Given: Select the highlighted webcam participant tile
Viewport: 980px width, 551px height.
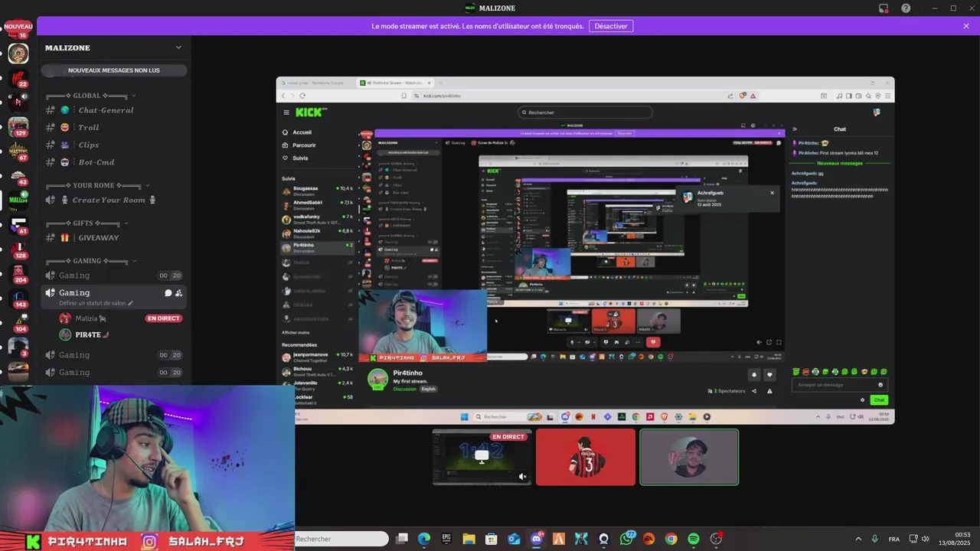Looking at the screenshot, I should tap(689, 457).
